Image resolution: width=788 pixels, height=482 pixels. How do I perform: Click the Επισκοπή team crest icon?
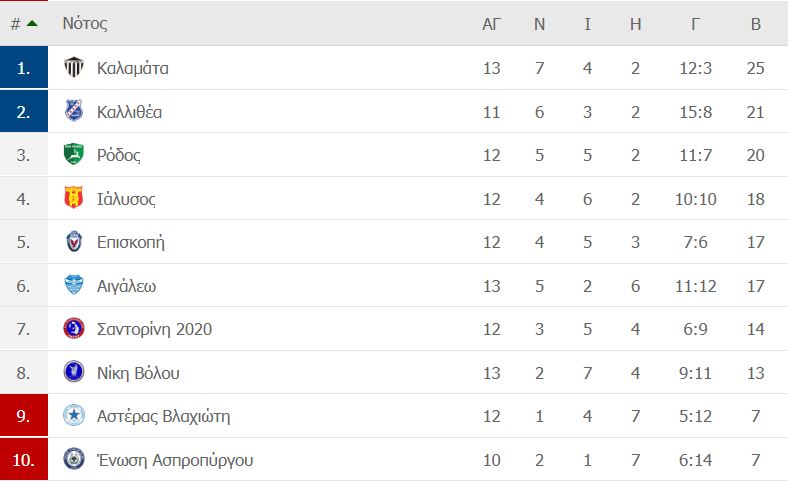pyautogui.click(x=74, y=242)
